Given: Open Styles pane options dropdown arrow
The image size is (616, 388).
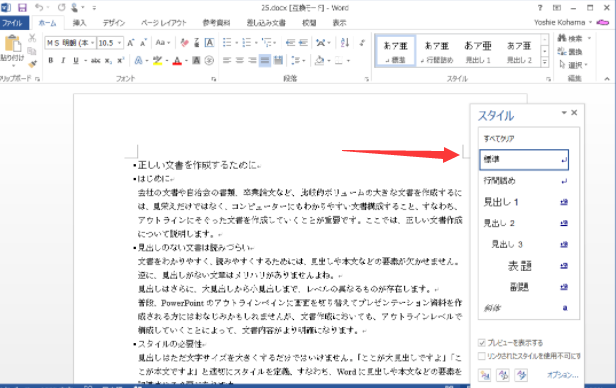Looking at the screenshot, I should [564, 113].
